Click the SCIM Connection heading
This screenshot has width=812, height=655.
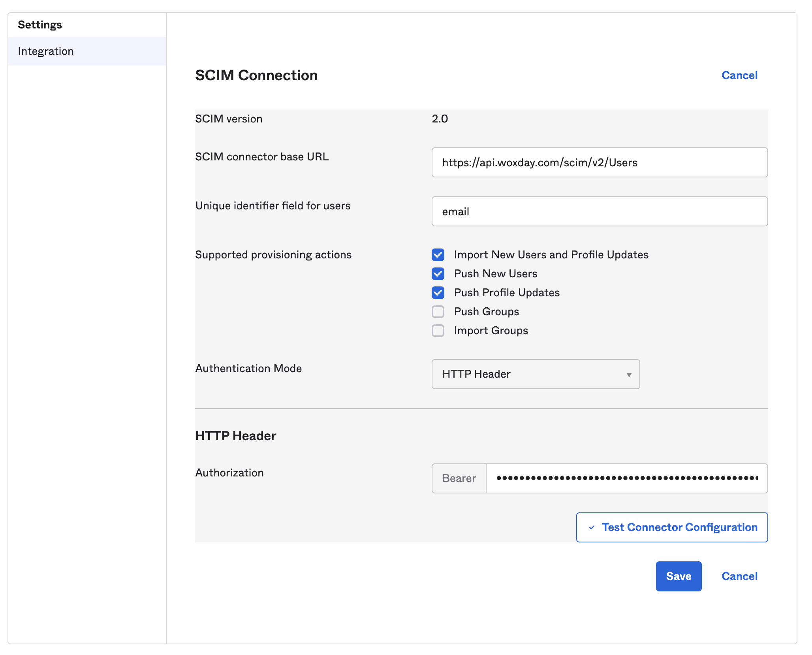pos(256,75)
